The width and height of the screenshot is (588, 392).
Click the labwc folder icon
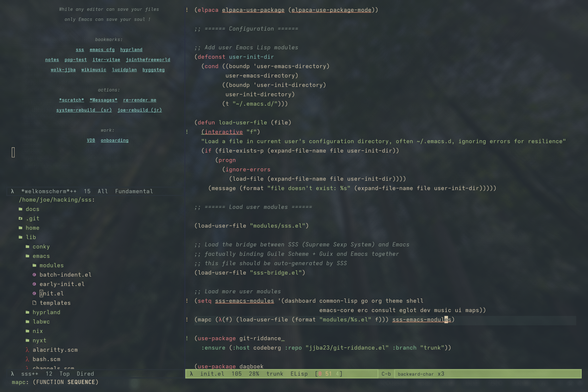click(27, 321)
